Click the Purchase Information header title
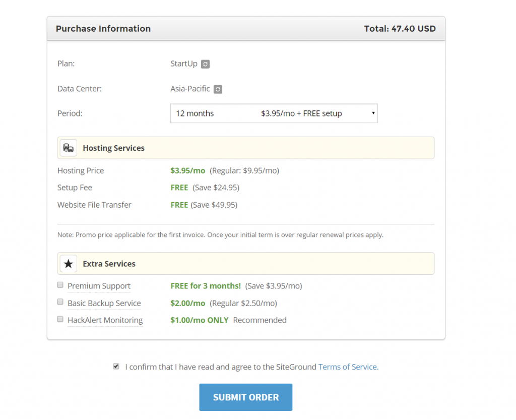The height and width of the screenshot is (420, 516). pos(103,29)
